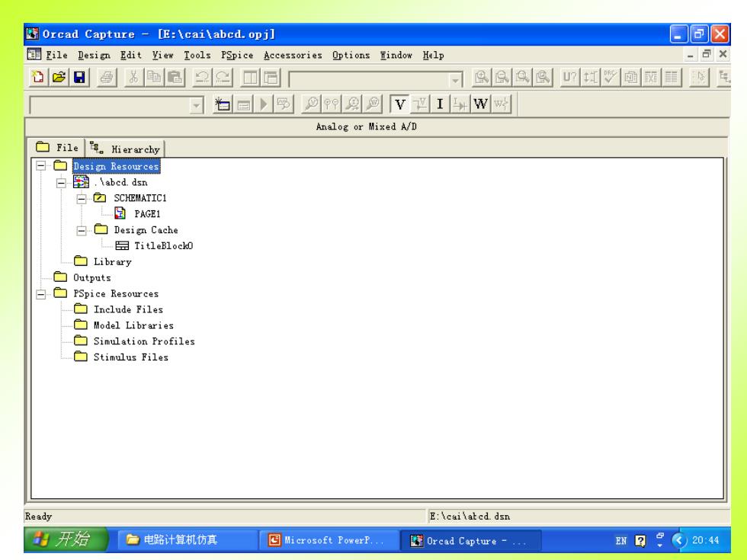Open the top toolbar part list dropdown arrow
The width and height of the screenshot is (747, 560).
click(456, 79)
